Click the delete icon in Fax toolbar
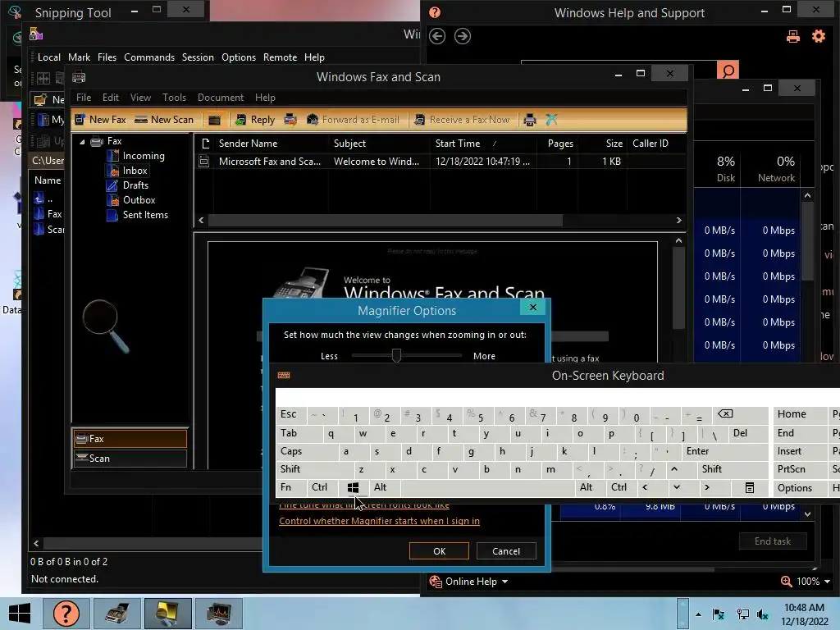The image size is (840, 630). 551,120
